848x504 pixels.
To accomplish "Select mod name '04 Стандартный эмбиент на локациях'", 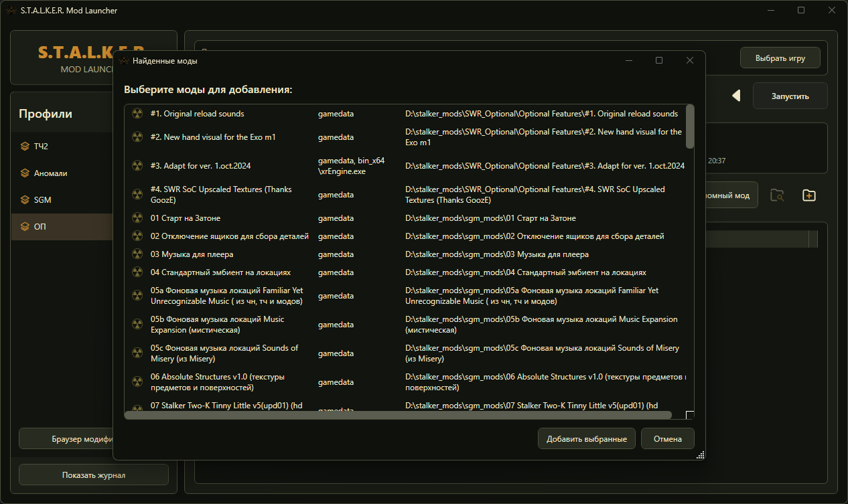I will (x=220, y=272).
